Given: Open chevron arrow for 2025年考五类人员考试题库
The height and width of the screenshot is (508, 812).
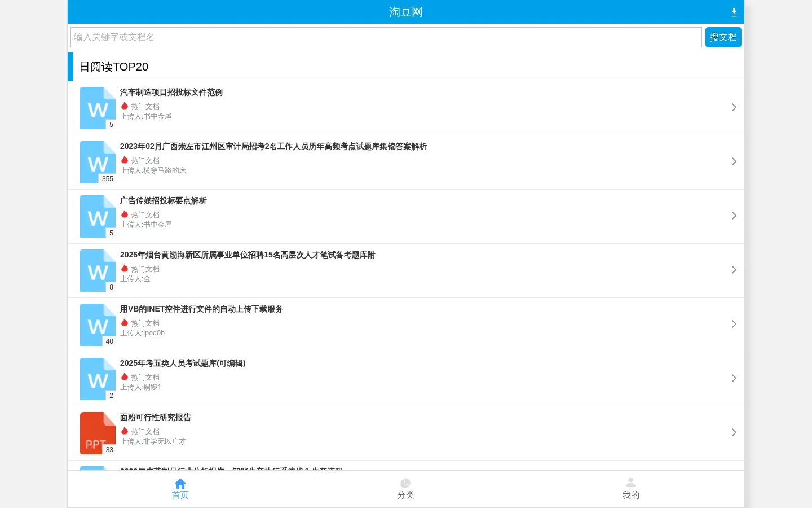Looking at the screenshot, I should pyautogui.click(x=734, y=378).
